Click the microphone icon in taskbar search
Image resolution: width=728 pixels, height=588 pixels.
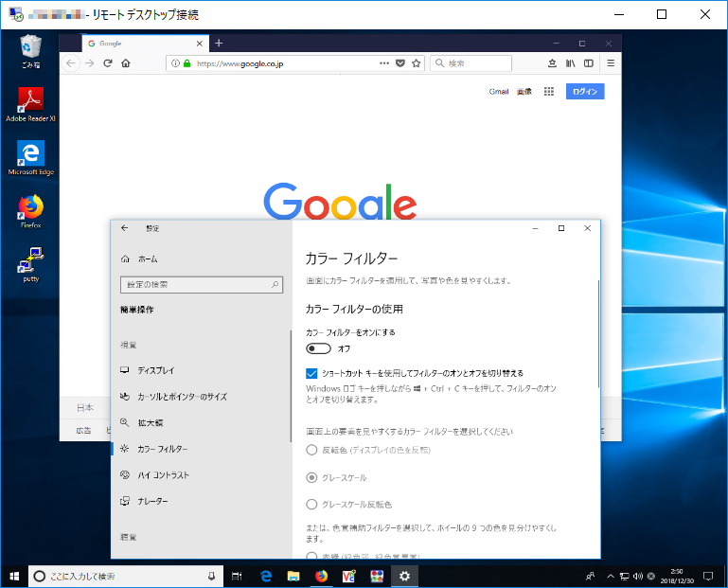coord(211,577)
